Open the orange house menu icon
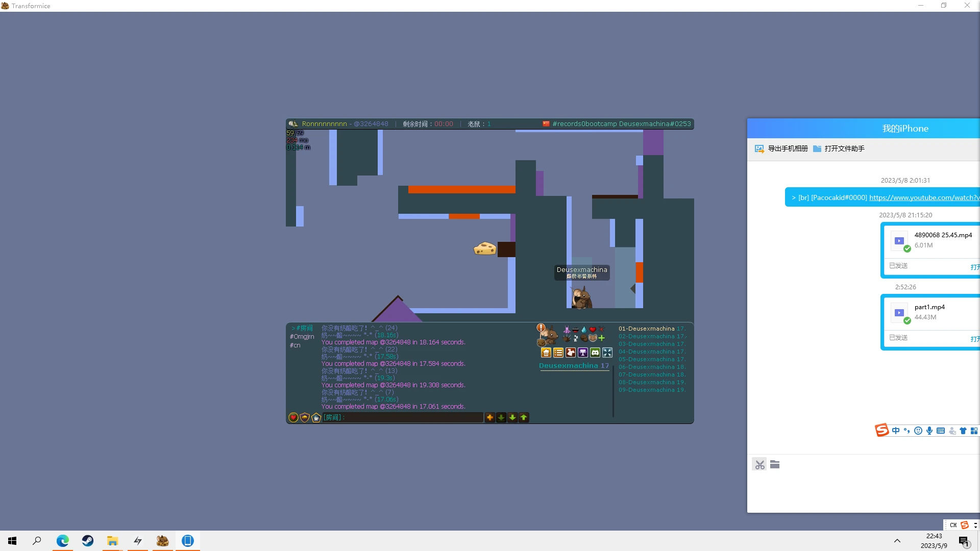The width and height of the screenshot is (980, 551). point(546,353)
